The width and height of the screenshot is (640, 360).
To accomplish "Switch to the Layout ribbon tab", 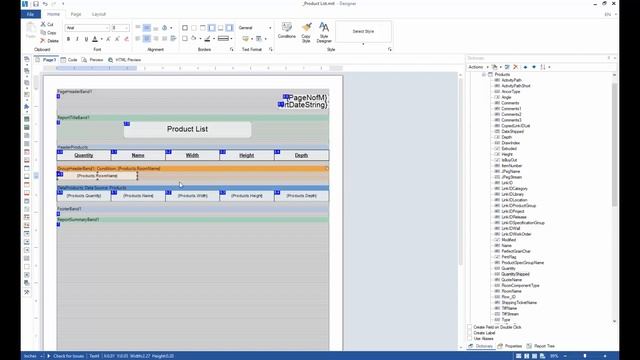I will (x=99, y=14).
